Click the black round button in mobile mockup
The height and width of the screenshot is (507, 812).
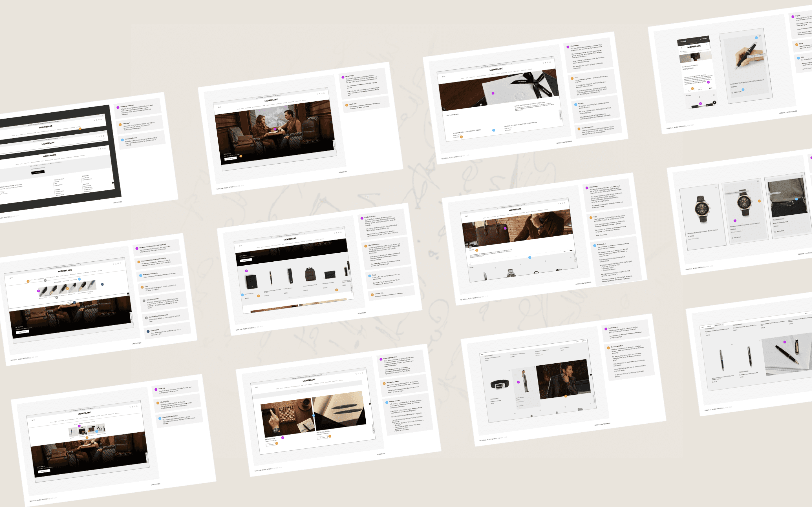[715, 103]
